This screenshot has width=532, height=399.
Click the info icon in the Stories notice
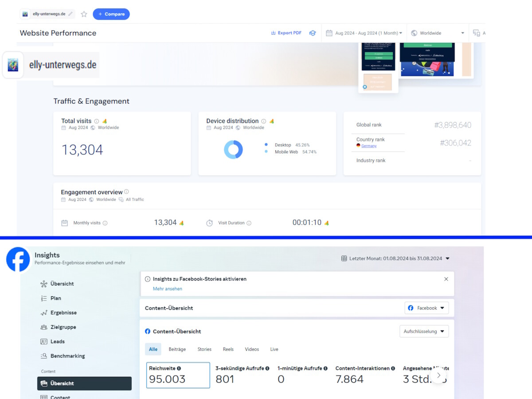pyautogui.click(x=148, y=279)
